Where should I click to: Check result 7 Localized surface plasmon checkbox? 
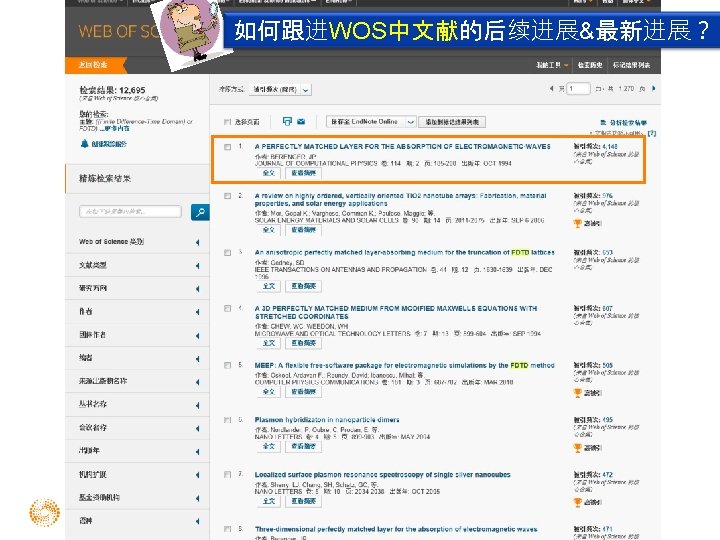227,475
